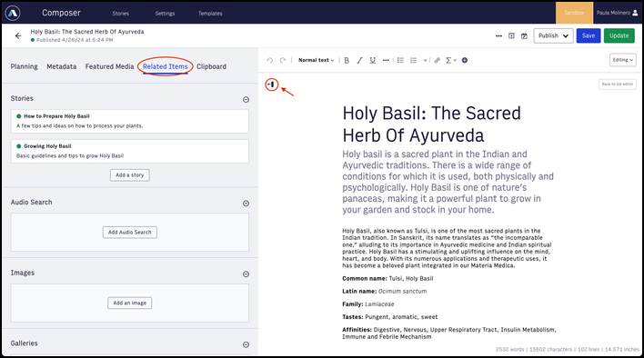Toggle bold formatting
This screenshot has height=358, width=644.
pos(347,60)
